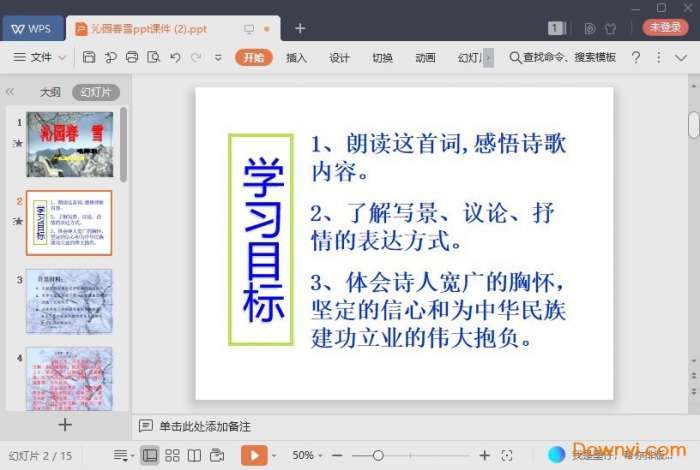This screenshot has height=470, width=700.
Task: Switch to slide sorter grid view
Action: pos(172,455)
